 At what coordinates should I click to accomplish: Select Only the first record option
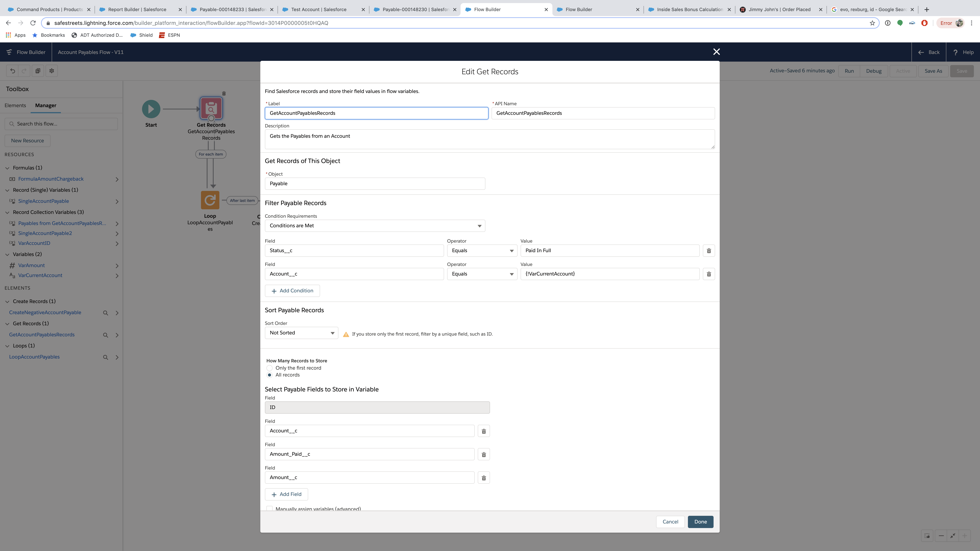point(269,368)
